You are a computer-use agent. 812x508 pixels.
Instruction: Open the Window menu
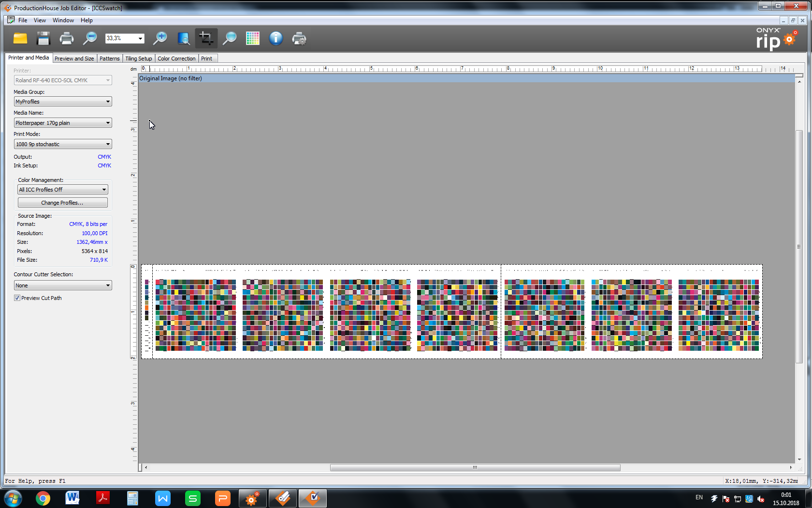63,20
